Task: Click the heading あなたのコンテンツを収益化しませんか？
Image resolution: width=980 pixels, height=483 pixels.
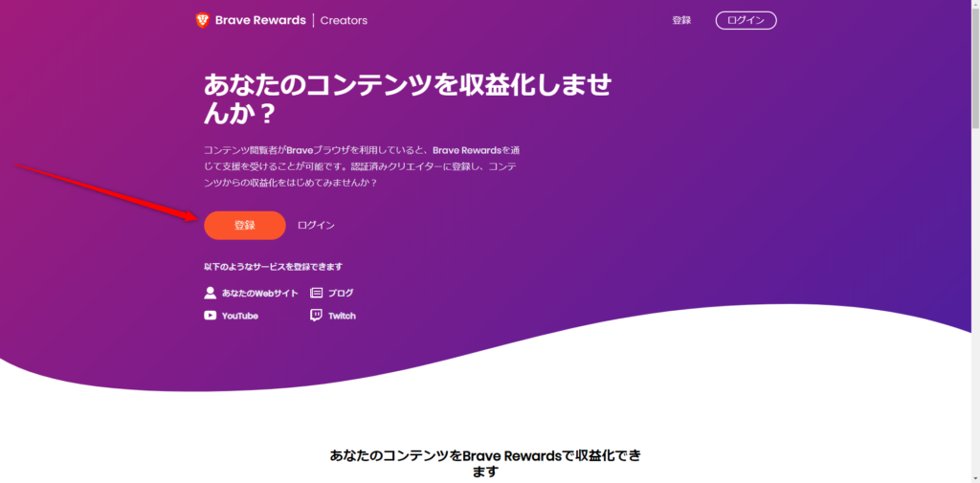Action: point(407,99)
